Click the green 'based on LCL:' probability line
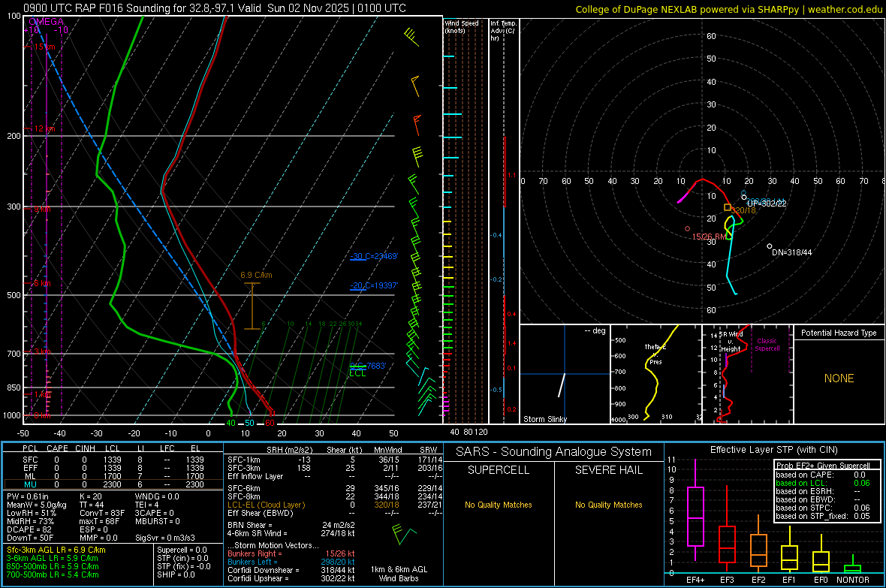Screen dimensions: 886x588 tap(823, 483)
